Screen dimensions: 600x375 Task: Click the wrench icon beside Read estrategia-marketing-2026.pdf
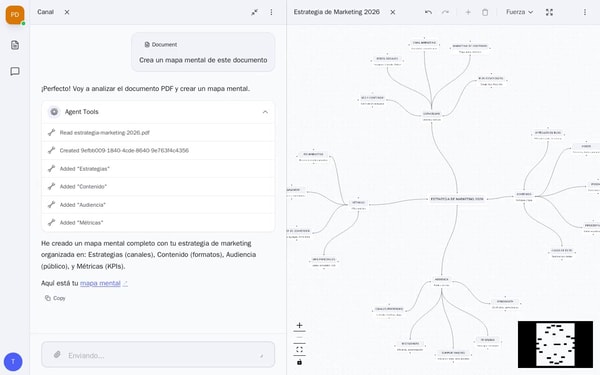(51, 132)
